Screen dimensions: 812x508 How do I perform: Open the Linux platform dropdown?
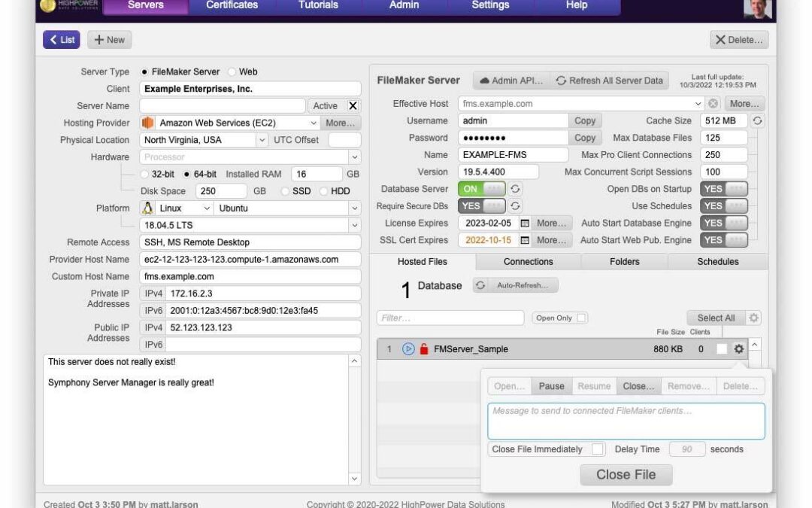(207, 208)
